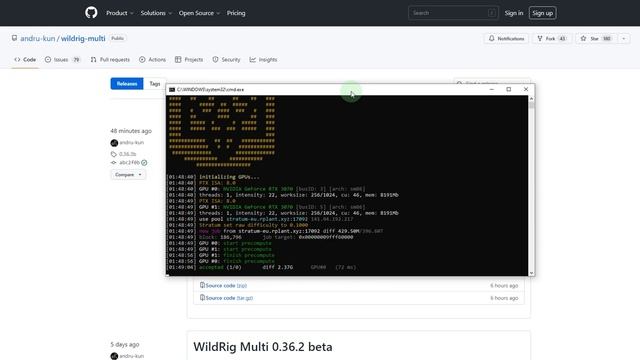Screen dimensions: 640x360
Task: Click the zip file icon
Action: point(202,285)
